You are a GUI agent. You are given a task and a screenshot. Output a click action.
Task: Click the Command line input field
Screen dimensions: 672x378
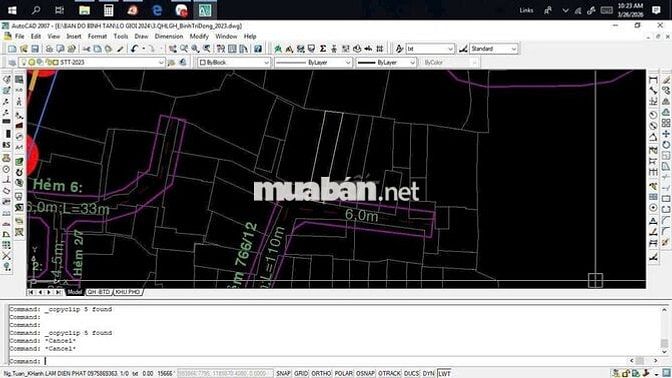[317, 361]
